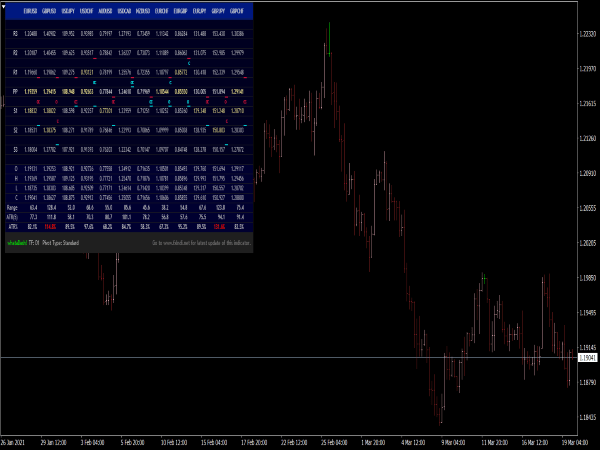Select the GBPUSD column header

49,11
